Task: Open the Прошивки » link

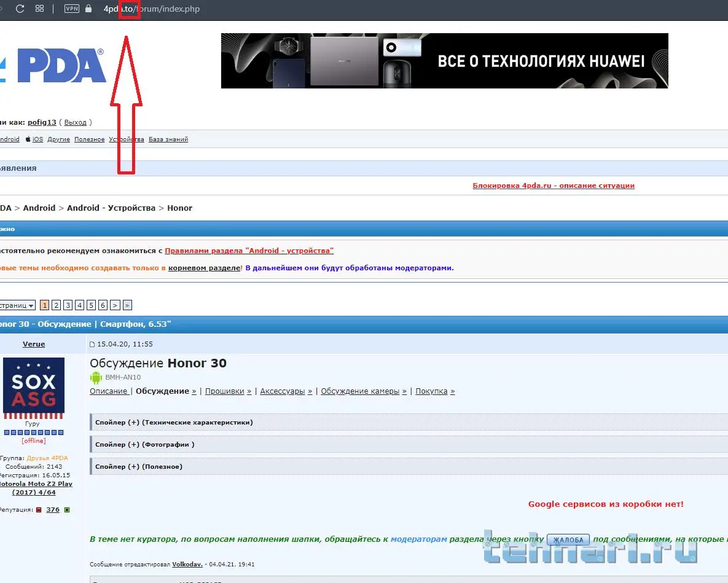Action: pyautogui.click(x=228, y=391)
